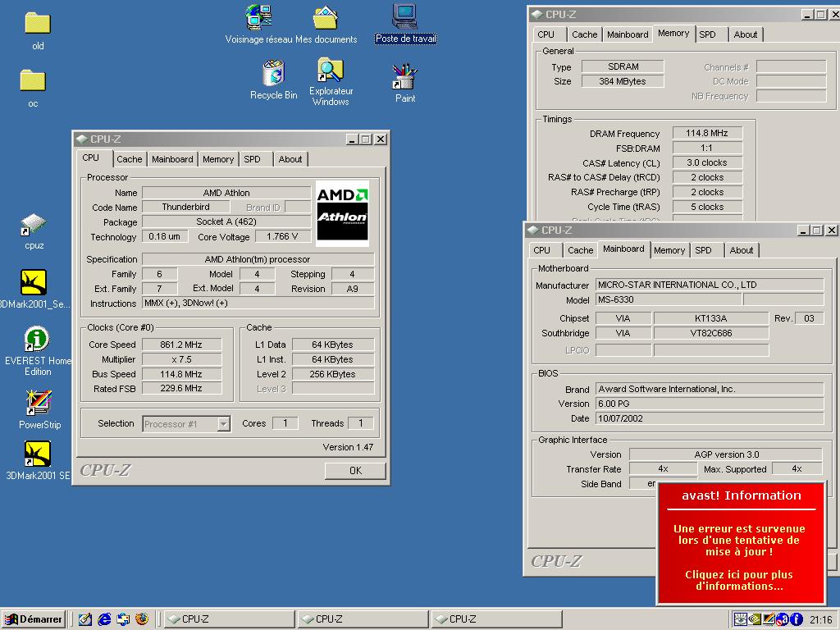Viewport: 840px width, 630px height.
Task: Open Cache tab in the Mainboard window
Action: coord(580,250)
